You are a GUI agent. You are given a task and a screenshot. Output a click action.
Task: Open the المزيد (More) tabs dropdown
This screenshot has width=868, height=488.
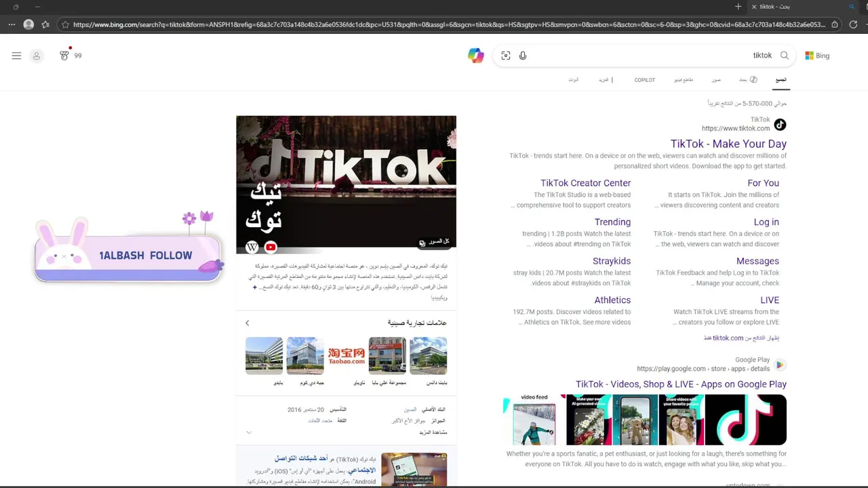606,80
